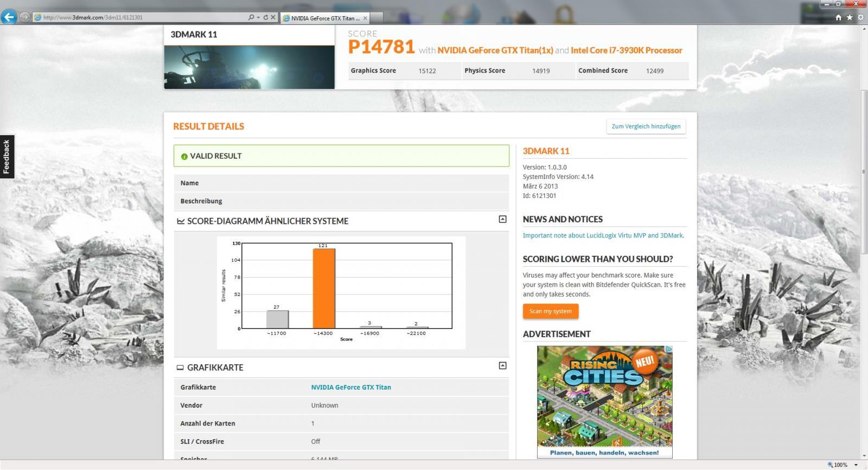Click the scrollbar down arrow
This screenshot has width=868, height=470.
tap(863, 456)
